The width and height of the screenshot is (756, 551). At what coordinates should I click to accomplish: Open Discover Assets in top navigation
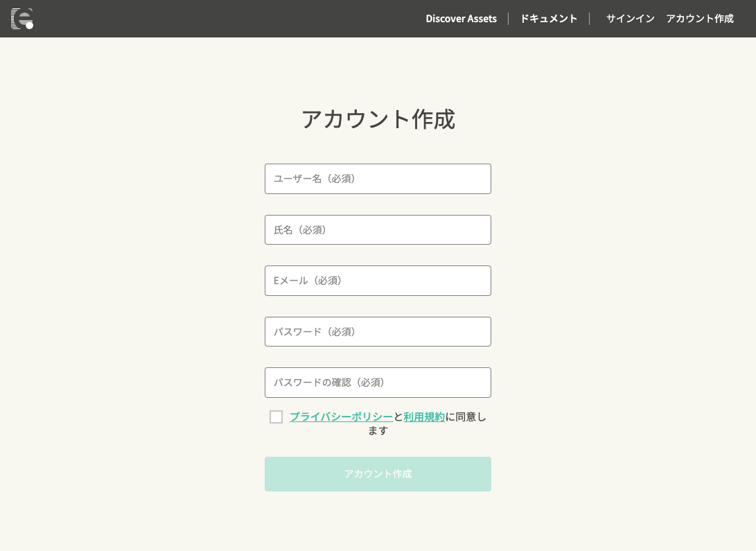pyautogui.click(x=461, y=19)
